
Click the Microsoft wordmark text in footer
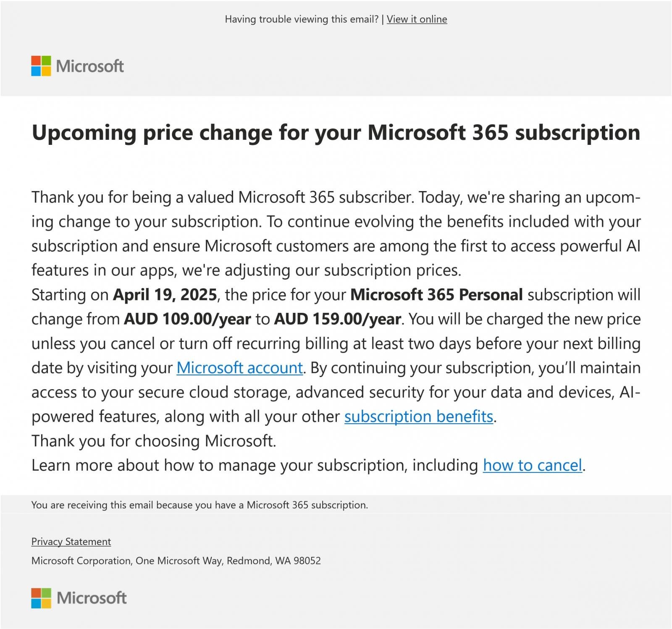tap(92, 598)
